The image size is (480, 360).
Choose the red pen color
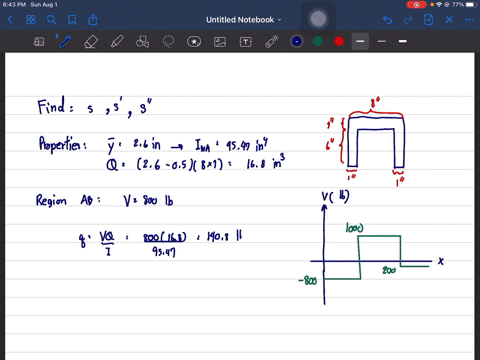point(339,41)
